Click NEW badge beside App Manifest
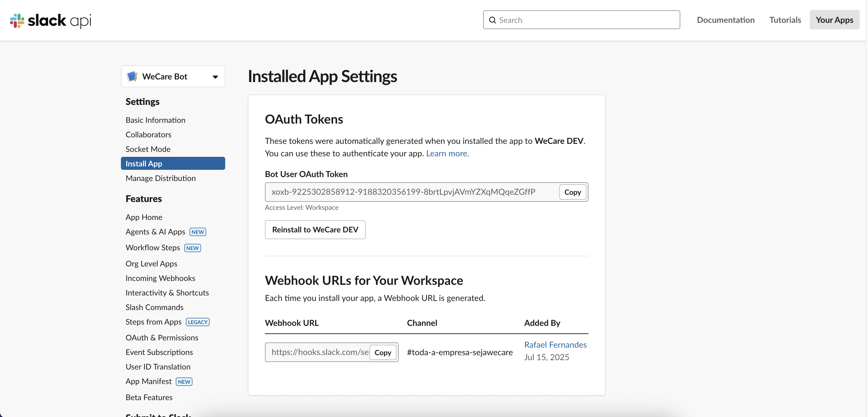 [184, 382]
